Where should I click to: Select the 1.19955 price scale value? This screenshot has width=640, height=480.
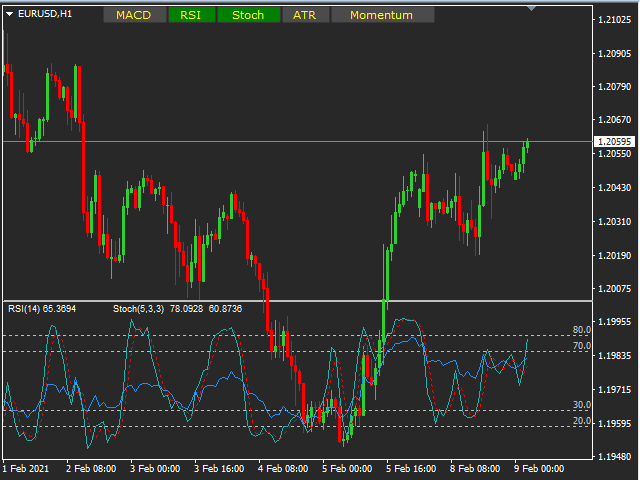tap(614, 322)
